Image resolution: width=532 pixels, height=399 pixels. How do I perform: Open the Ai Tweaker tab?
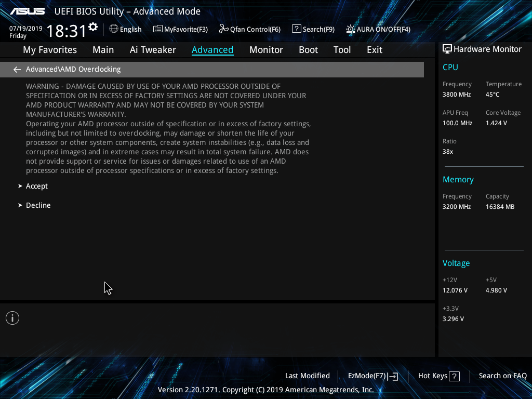click(x=153, y=50)
